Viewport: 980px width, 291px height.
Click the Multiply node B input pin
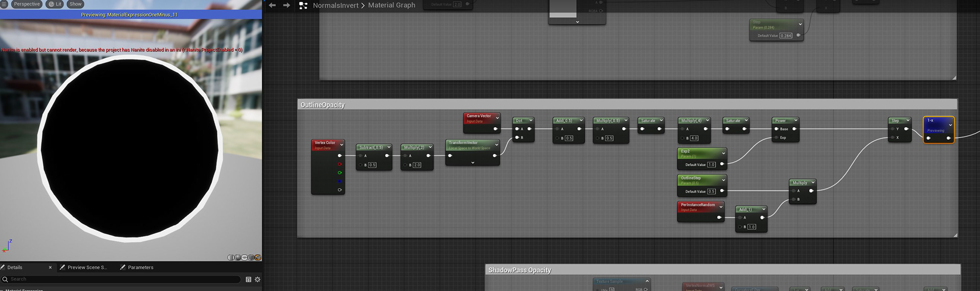click(x=793, y=199)
